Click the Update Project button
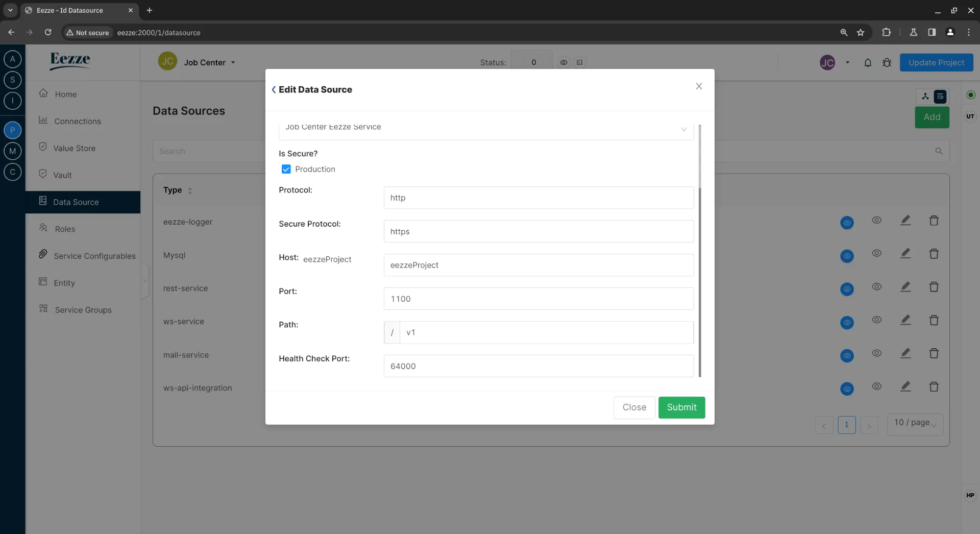Viewport: 980px width, 534px height. coord(937,62)
